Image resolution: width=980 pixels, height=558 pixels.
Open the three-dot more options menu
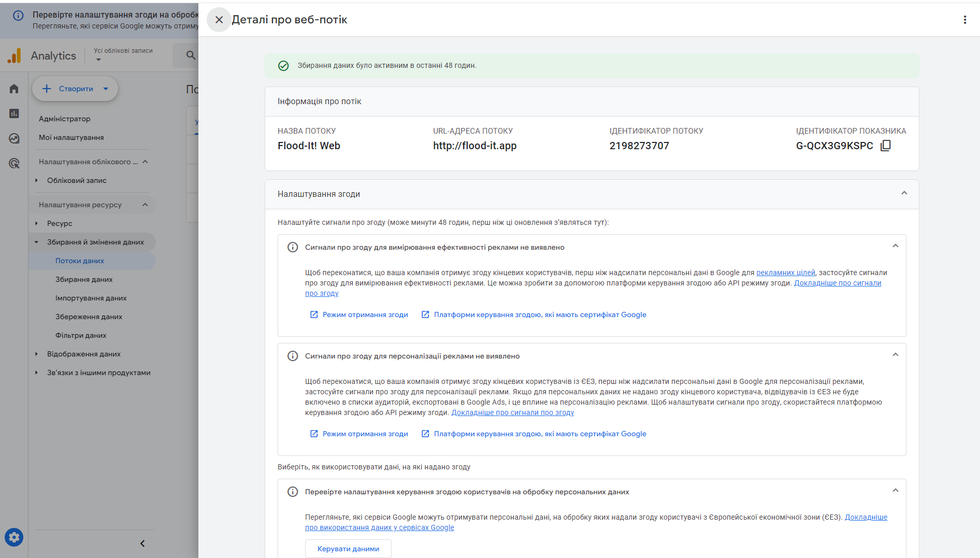pyautogui.click(x=964, y=20)
